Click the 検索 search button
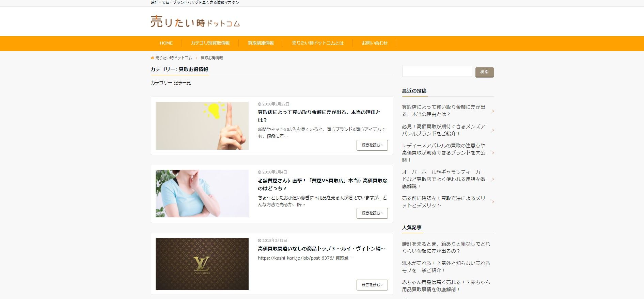This screenshot has width=644, height=299. 484,72
